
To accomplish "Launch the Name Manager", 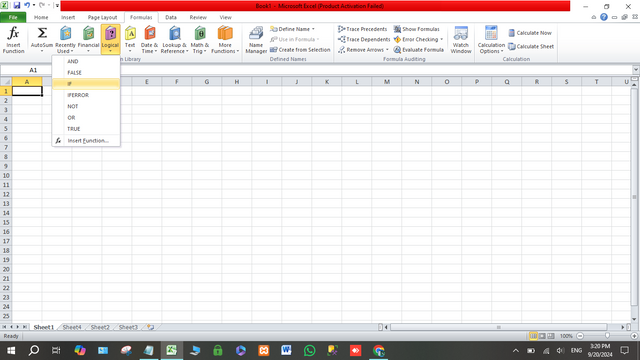I will (x=256, y=40).
